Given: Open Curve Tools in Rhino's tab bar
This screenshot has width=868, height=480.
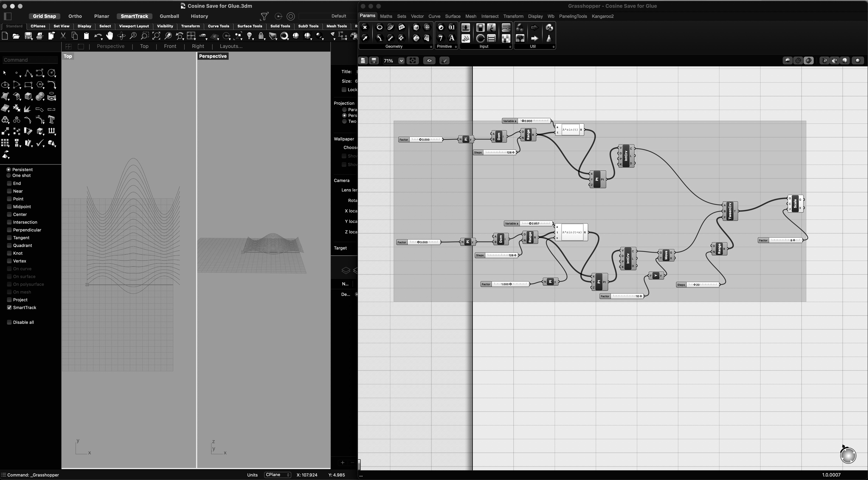Looking at the screenshot, I should tap(219, 26).
